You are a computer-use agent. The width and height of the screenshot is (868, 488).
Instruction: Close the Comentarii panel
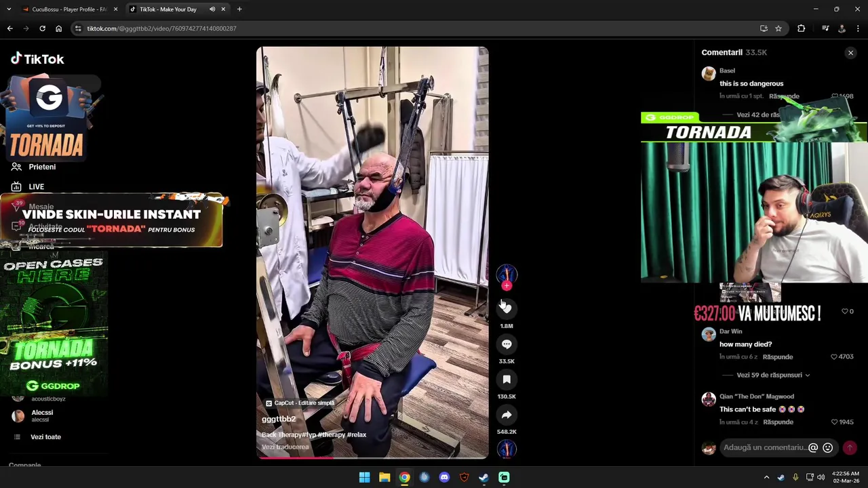pos(850,53)
